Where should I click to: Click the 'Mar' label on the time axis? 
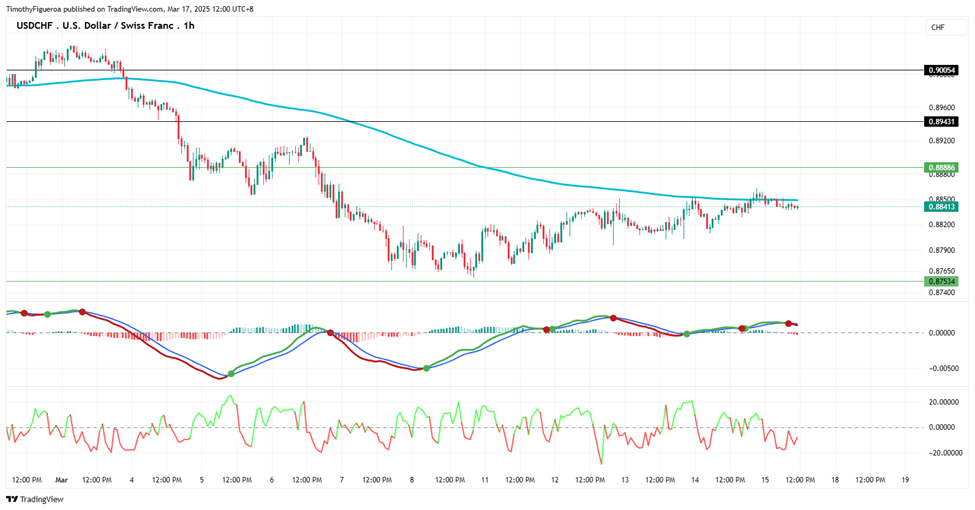click(62, 480)
